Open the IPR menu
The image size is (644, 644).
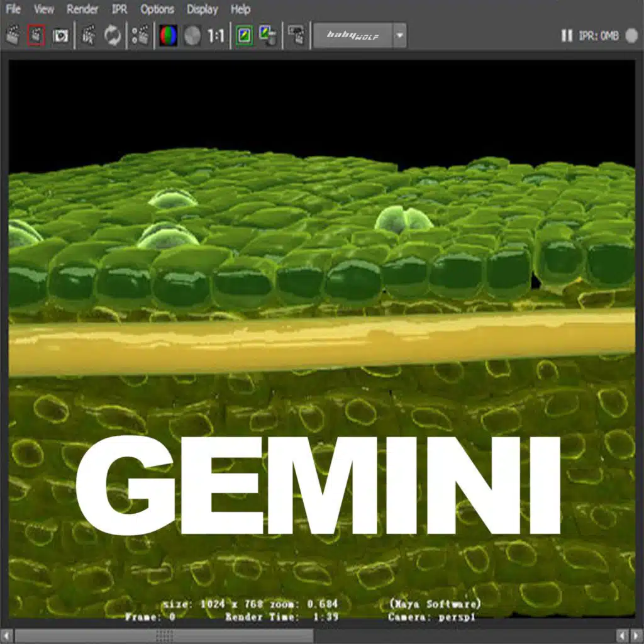tap(119, 9)
